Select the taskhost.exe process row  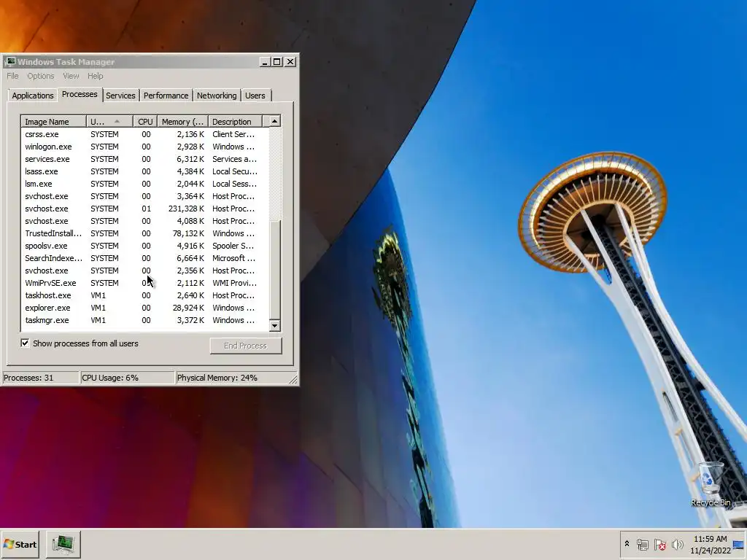point(145,295)
